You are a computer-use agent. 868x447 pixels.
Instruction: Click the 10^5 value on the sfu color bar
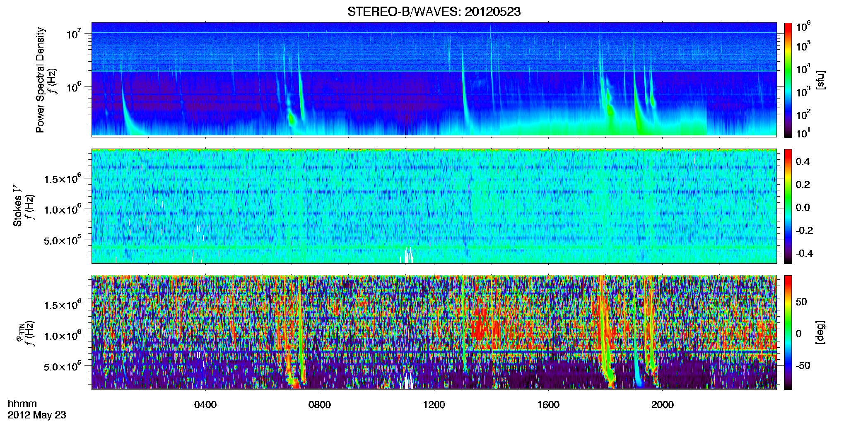pyautogui.click(x=803, y=46)
